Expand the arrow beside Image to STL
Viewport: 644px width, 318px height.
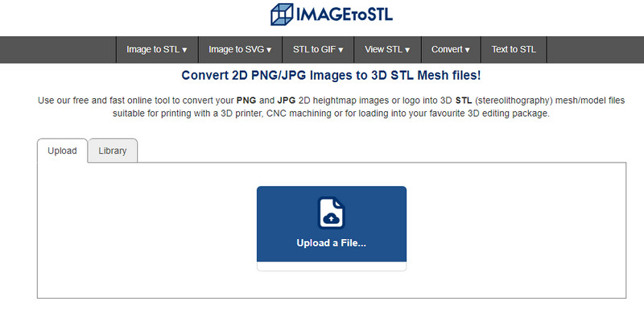pyautogui.click(x=184, y=50)
